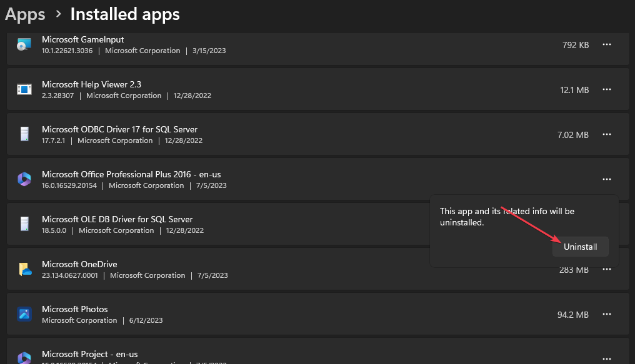Click the Microsoft Photos app icon

(24, 314)
